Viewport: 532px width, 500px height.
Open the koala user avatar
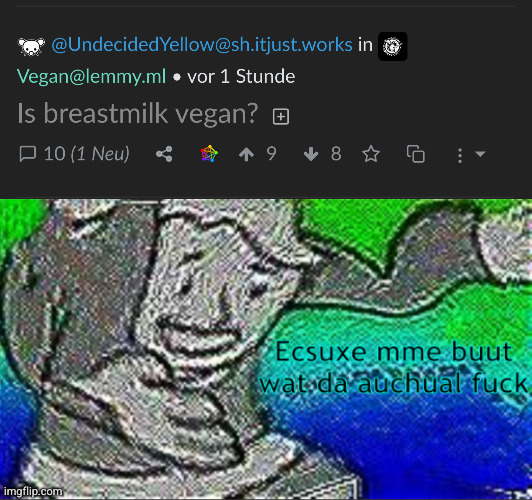pyautogui.click(x=31, y=46)
